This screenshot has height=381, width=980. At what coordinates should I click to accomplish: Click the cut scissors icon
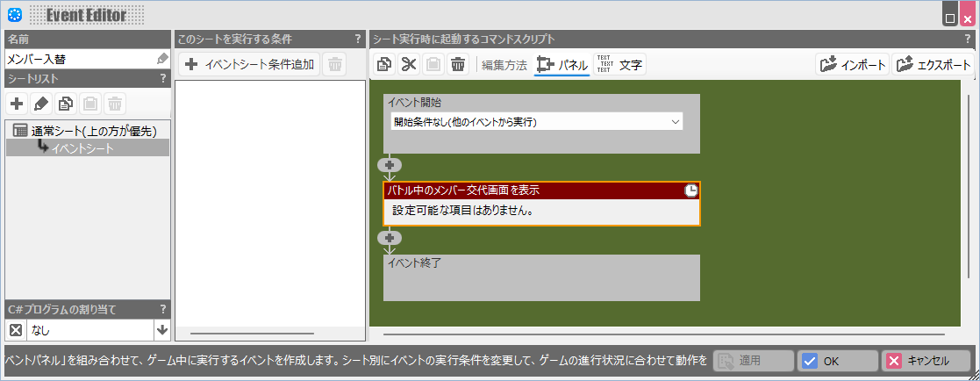click(x=409, y=64)
